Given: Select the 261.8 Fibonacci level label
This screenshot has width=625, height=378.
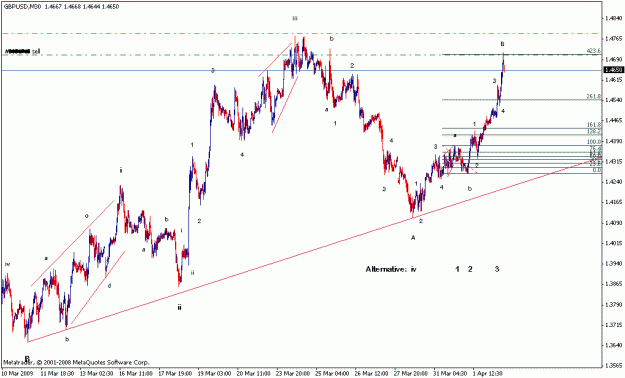Looking at the screenshot, I should [x=594, y=96].
